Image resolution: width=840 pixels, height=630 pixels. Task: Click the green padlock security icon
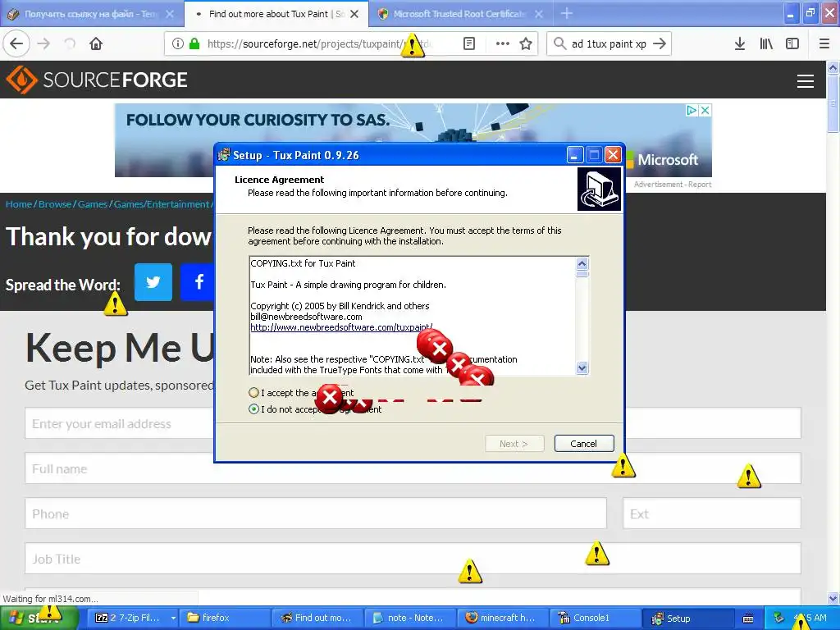194,43
